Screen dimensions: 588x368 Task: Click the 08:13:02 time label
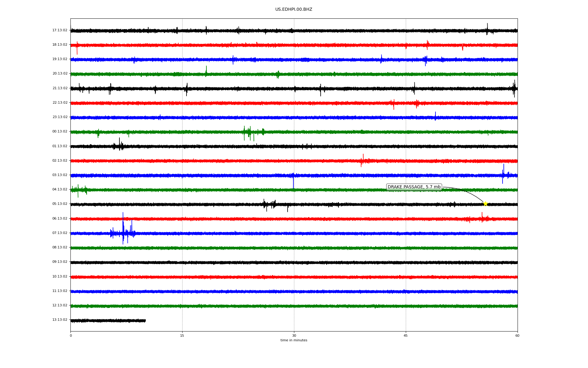click(60, 247)
